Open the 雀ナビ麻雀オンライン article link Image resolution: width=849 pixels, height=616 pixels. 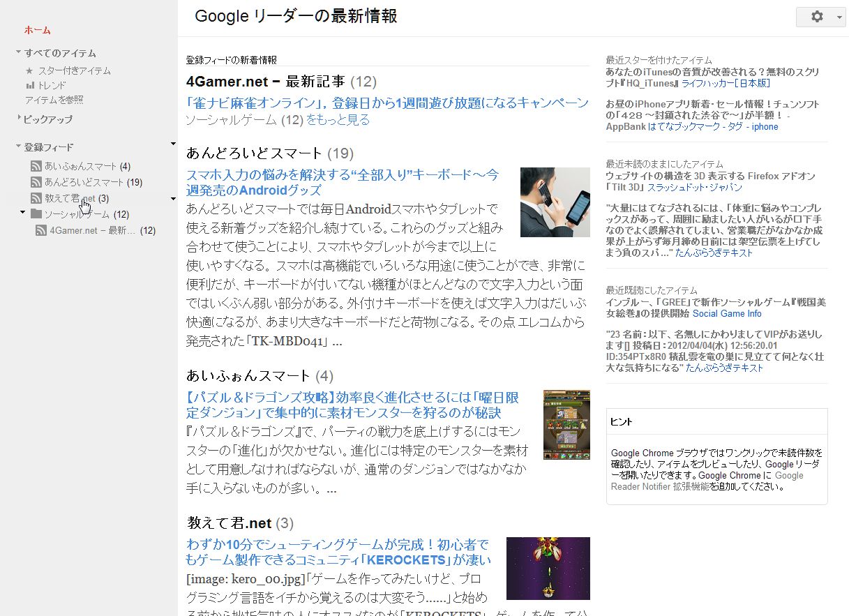point(387,103)
